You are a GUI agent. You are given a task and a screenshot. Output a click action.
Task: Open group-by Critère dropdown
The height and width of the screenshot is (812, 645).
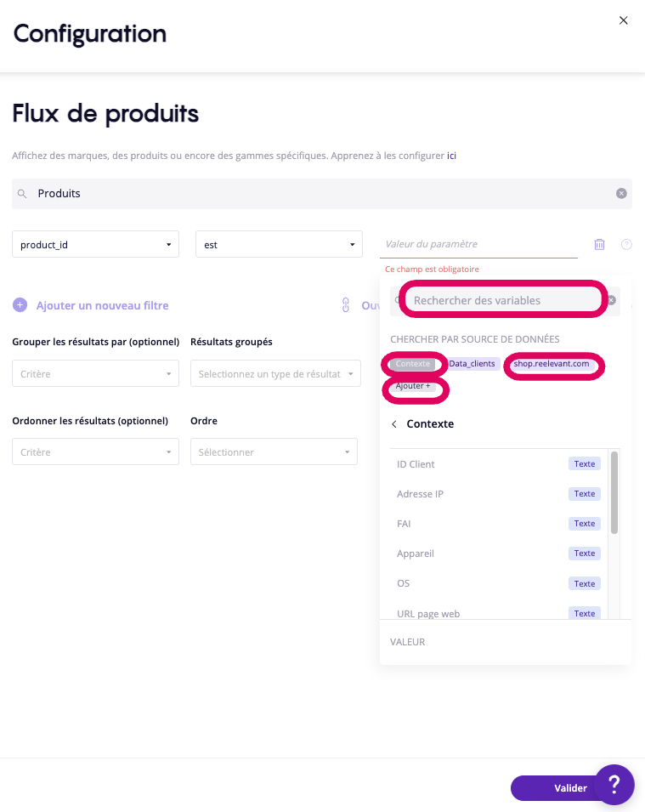(x=95, y=374)
